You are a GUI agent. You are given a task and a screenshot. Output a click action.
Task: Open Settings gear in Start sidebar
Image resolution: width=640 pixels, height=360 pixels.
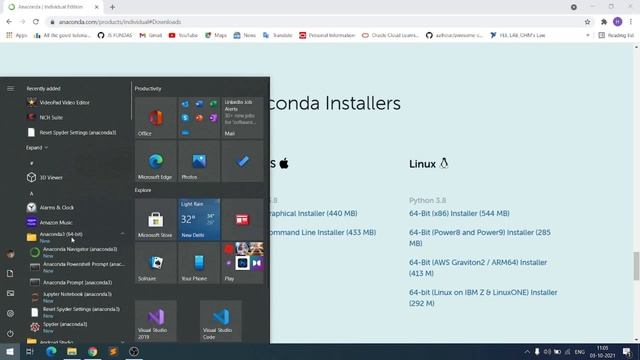(10, 313)
